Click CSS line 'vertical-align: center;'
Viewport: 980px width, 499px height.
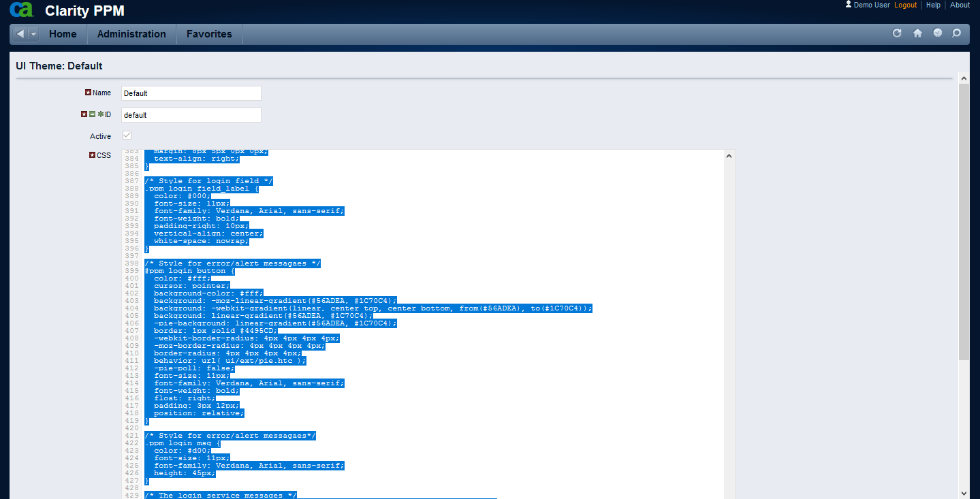[208, 234]
